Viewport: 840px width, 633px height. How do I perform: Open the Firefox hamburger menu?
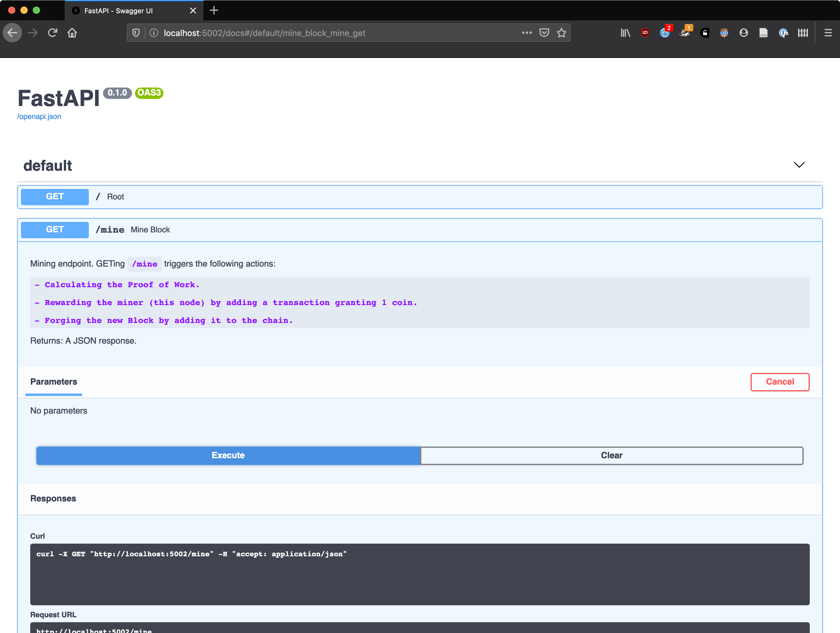(x=828, y=33)
